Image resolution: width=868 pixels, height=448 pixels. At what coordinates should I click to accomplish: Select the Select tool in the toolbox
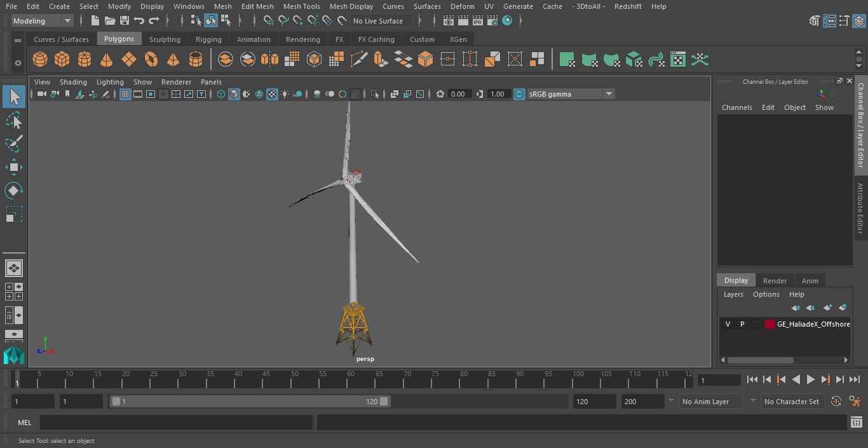point(14,97)
